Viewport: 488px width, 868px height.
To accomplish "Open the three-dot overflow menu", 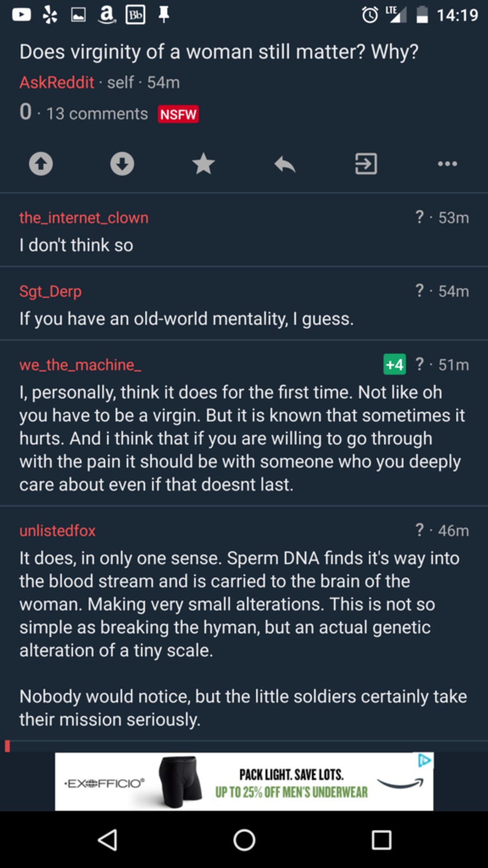I will 447,163.
